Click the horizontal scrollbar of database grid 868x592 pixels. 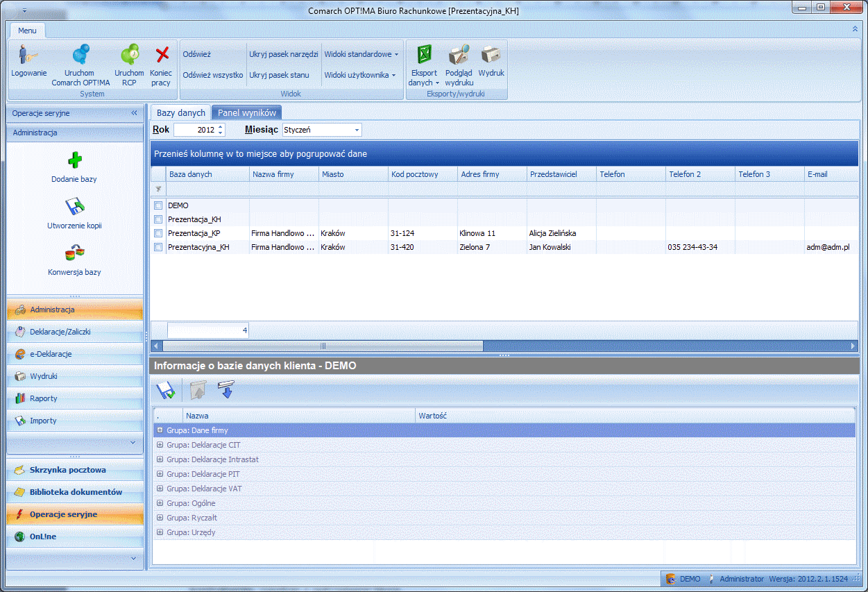pos(322,346)
